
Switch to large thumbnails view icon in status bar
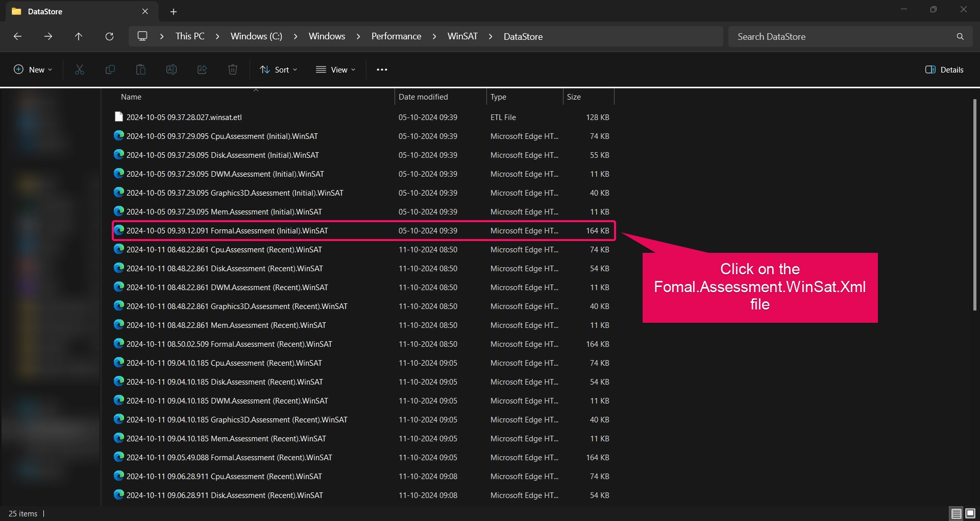(x=970, y=513)
